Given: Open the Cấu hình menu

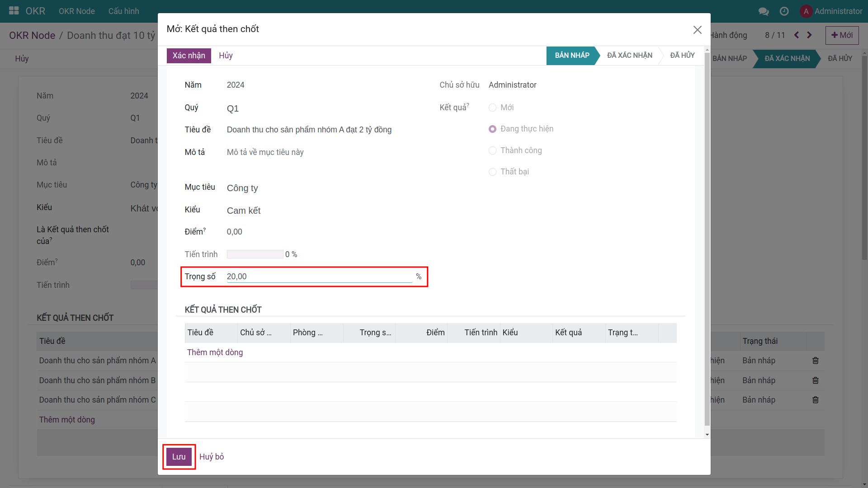Looking at the screenshot, I should pyautogui.click(x=123, y=11).
